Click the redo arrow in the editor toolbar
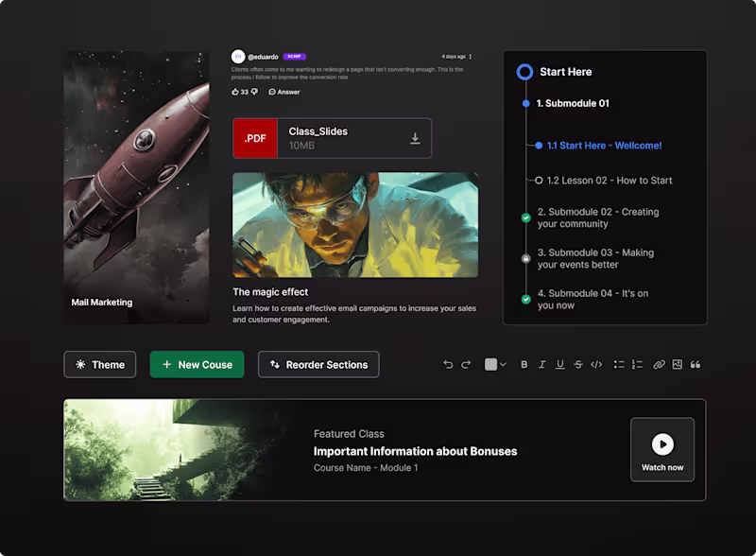 [x=466, y=364]
